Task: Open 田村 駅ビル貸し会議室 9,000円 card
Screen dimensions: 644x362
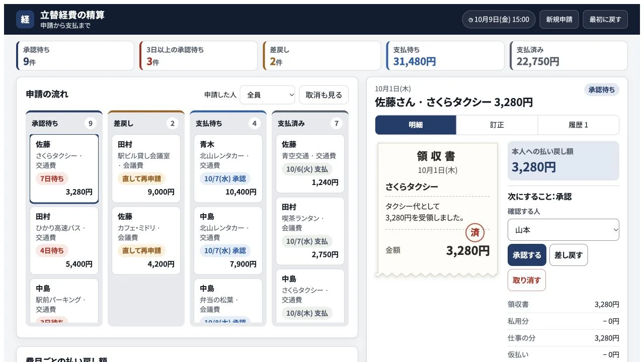Action: click(x=146, y=168)
